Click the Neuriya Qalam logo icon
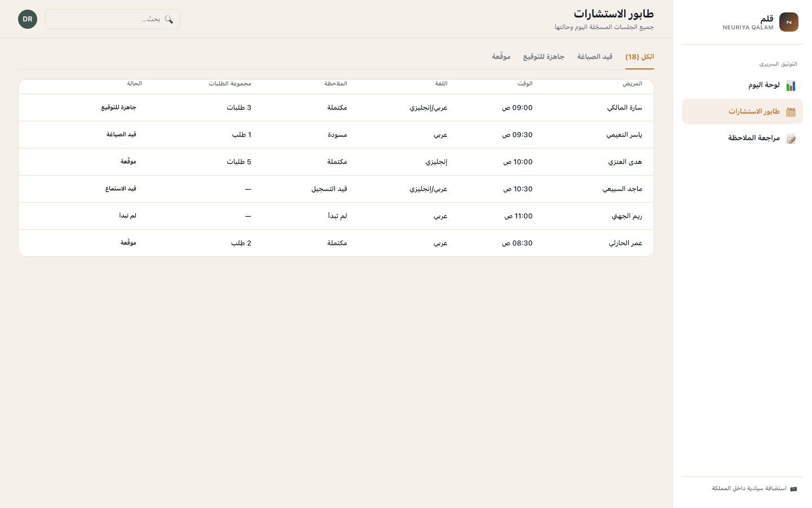The width and height of the screenshot is (812, 508). [x=788, y=22]
